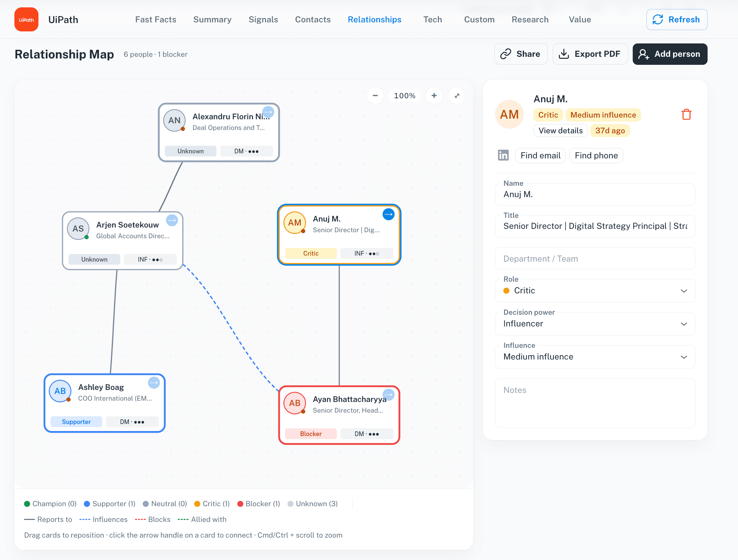Click the Department / Team field
This screenshot has width=738, height=560.
tap(595, 258)
